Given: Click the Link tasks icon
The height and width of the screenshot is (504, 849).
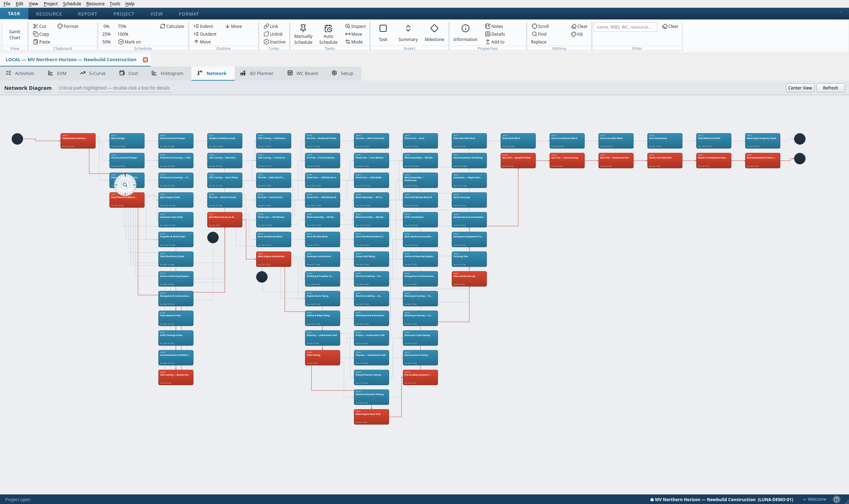Looking at the screenshot, I should click(x=266, y=26).
